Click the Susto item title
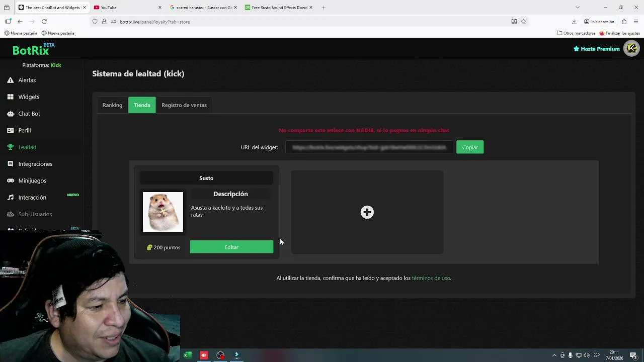 206,178
